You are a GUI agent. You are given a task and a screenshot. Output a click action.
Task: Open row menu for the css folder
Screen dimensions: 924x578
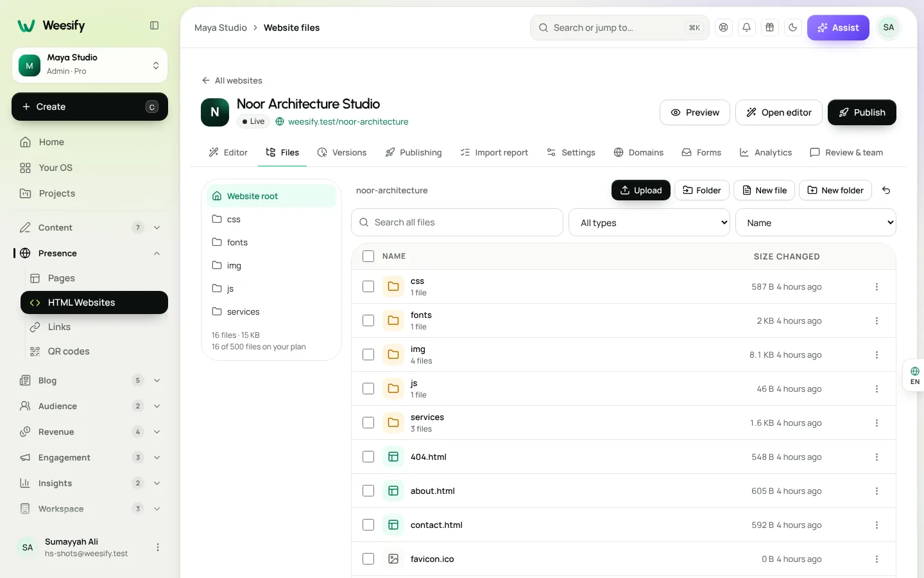coord(877,287)
